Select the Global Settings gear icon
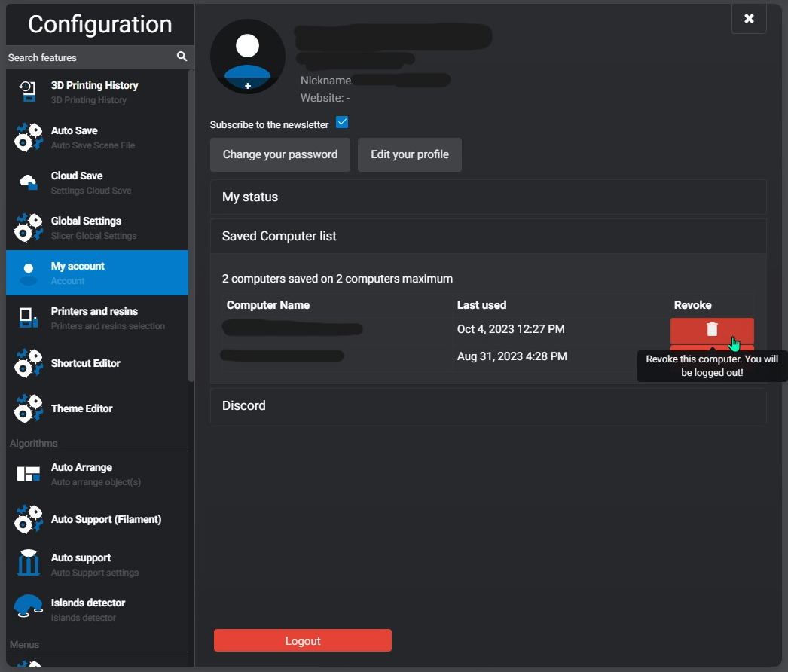 pos(28,228)
